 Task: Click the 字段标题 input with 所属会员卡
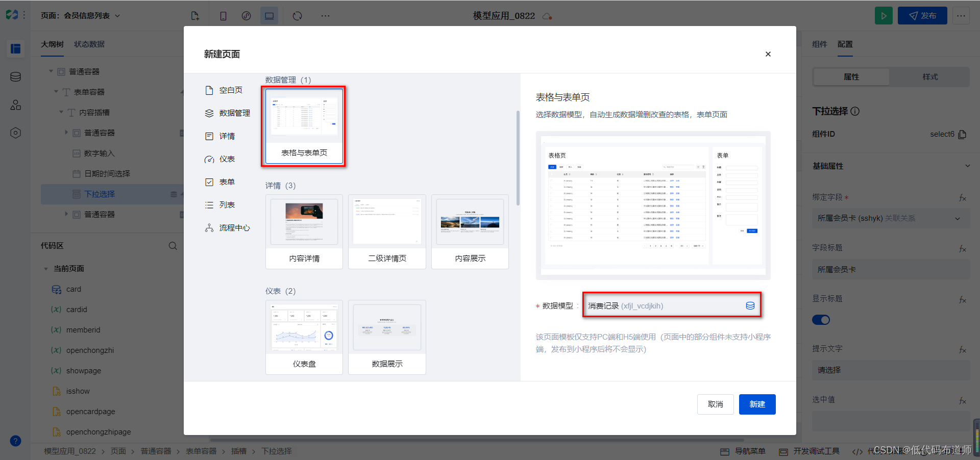(x=891, y=269)
